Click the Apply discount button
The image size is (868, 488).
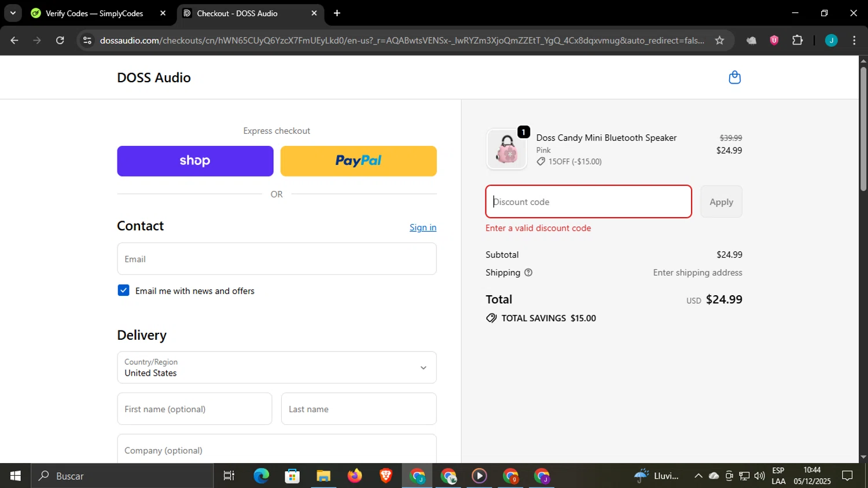(x=721, y=202)
